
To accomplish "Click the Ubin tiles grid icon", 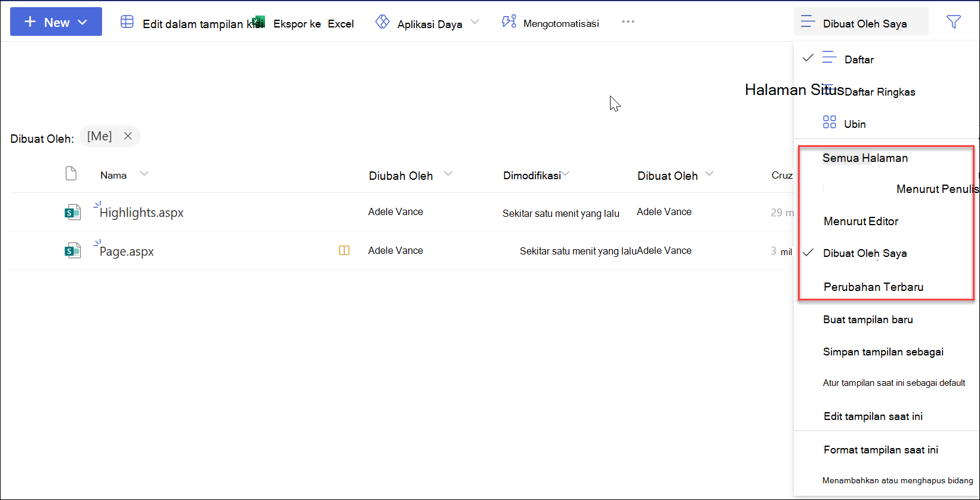I will 830,122.
